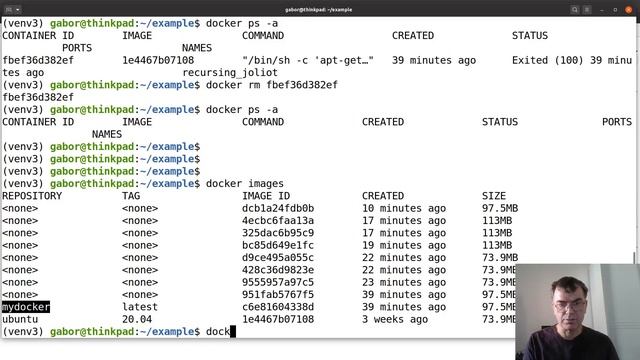This screenshot has height=360, width=640.
Task: Click size 97.5MB in the dcb1a24fdb0b row
Action: pyautogui.click(x=500, y=208)
